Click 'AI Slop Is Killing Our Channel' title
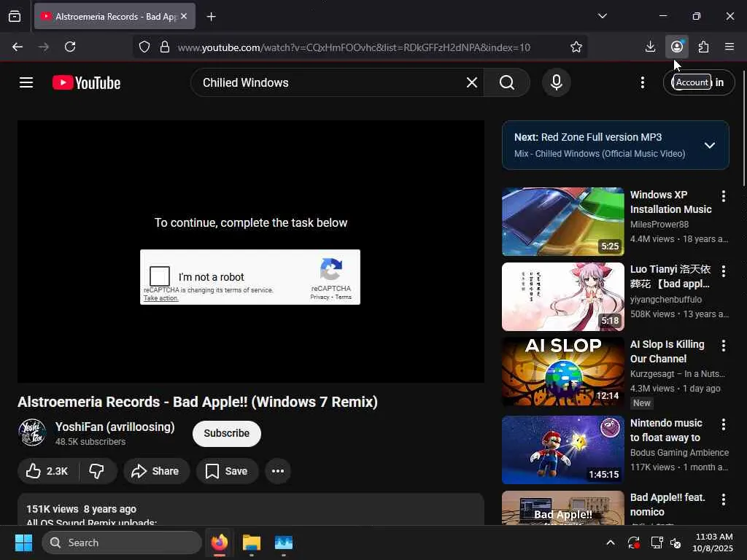This screenshot has height=560, width=747. click(x=667, y=351)
